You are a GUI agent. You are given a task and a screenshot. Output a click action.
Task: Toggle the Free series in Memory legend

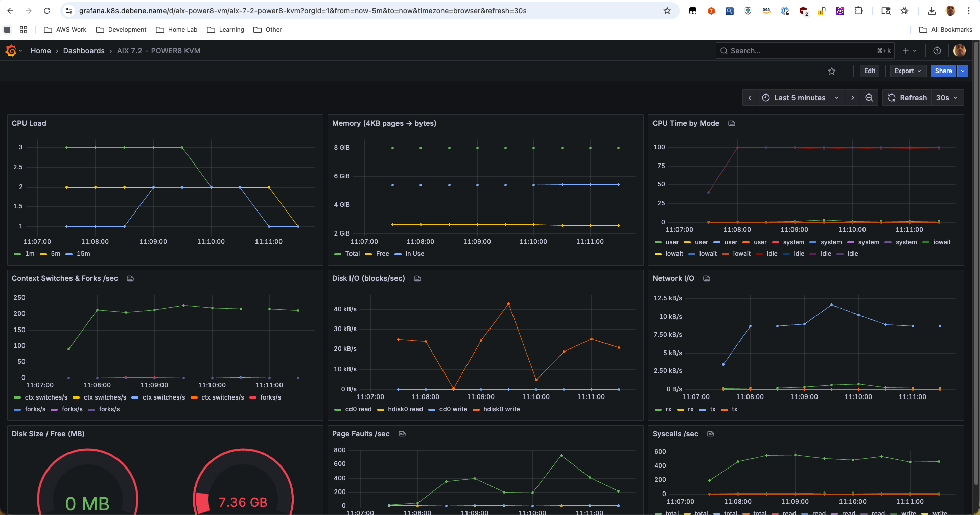(x=382, y=254)
